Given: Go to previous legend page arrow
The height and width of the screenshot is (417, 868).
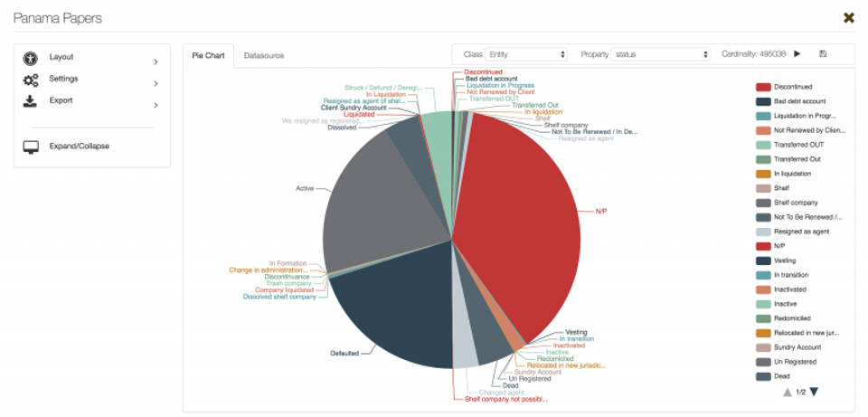Looking at the screenshot, I should pos(788,392).
